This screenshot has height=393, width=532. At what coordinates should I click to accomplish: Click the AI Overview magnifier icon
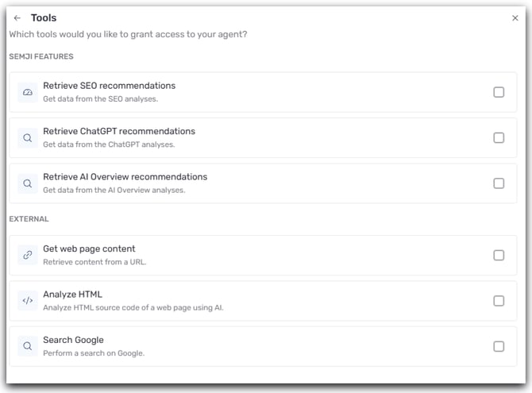28,183
